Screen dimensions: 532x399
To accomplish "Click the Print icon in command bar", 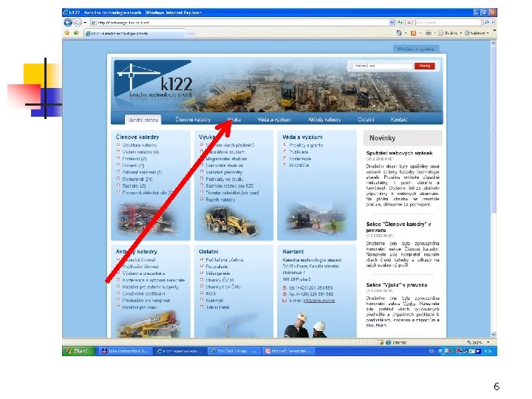I will coord(429,33).
